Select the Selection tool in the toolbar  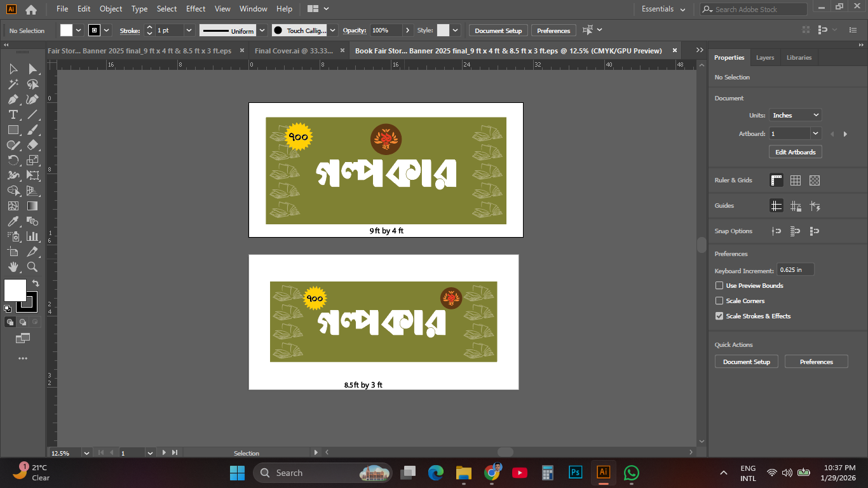(13, 69)
